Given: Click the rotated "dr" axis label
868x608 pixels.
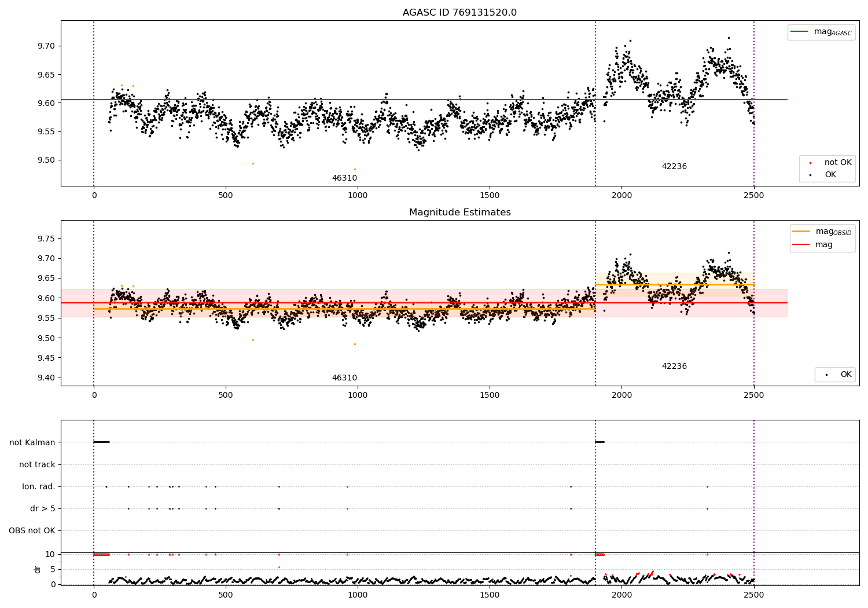Looking at the screenshot, I should tap(38, 569).
